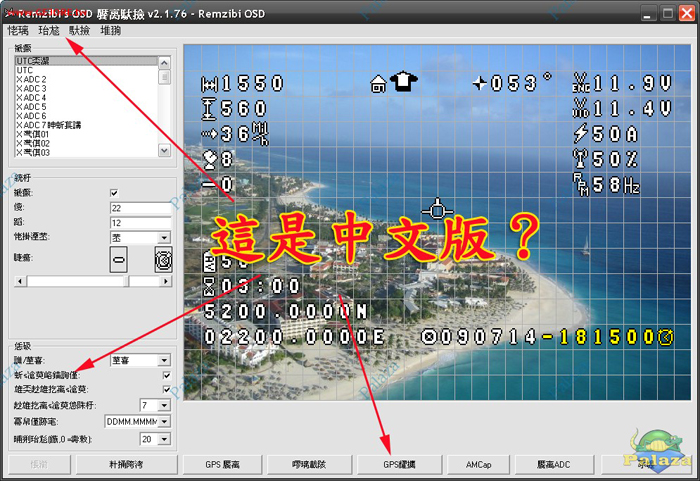
Task: Maximize the Remzibi OSD window
Action: point(667,13)
